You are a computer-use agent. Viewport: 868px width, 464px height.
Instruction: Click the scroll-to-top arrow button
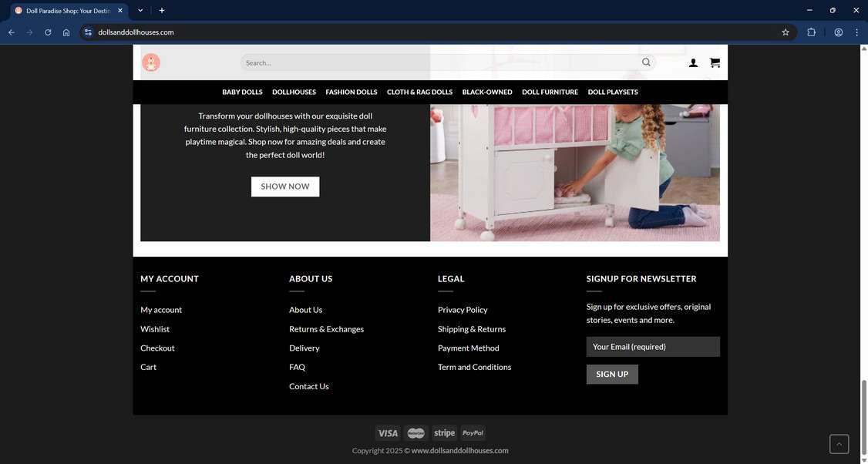coord(839,444)
